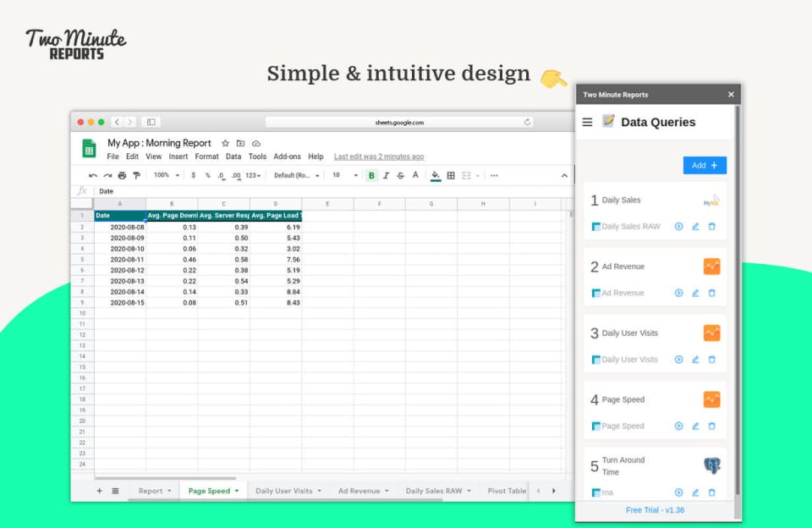The width and height of the screenshot is (812, 528).
Task: Delete the Ad Revenue query
Action: click(x=712, y=293)
